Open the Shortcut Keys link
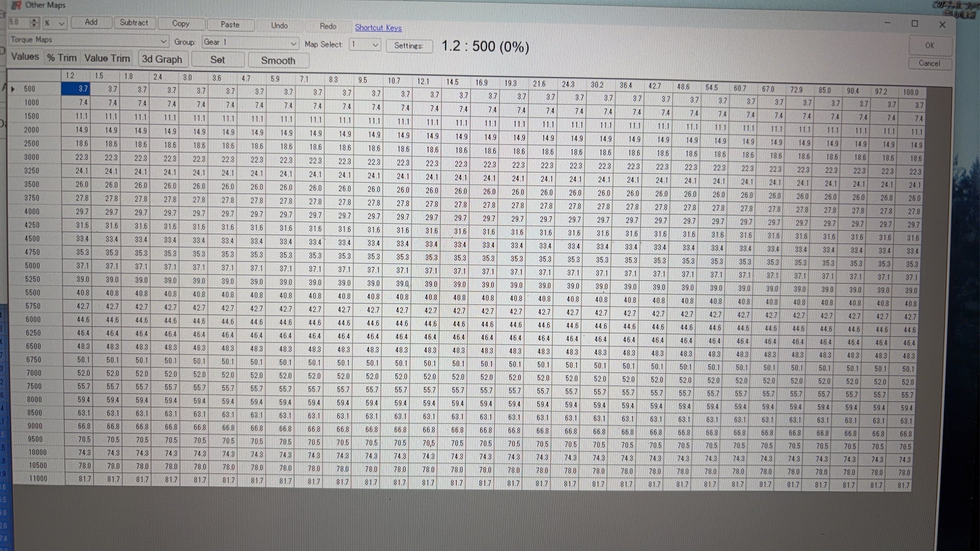This screenshot has height=551, width=980. tap(378, 28)
